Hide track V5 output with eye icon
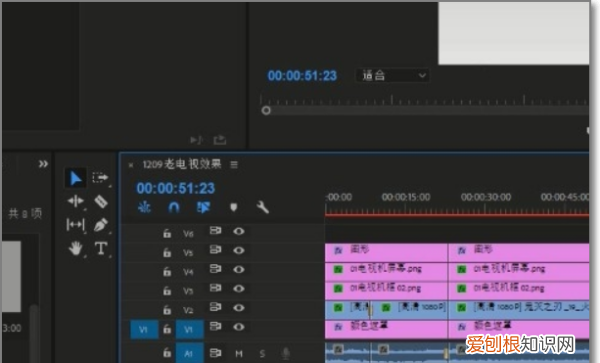 coord(239,250)
